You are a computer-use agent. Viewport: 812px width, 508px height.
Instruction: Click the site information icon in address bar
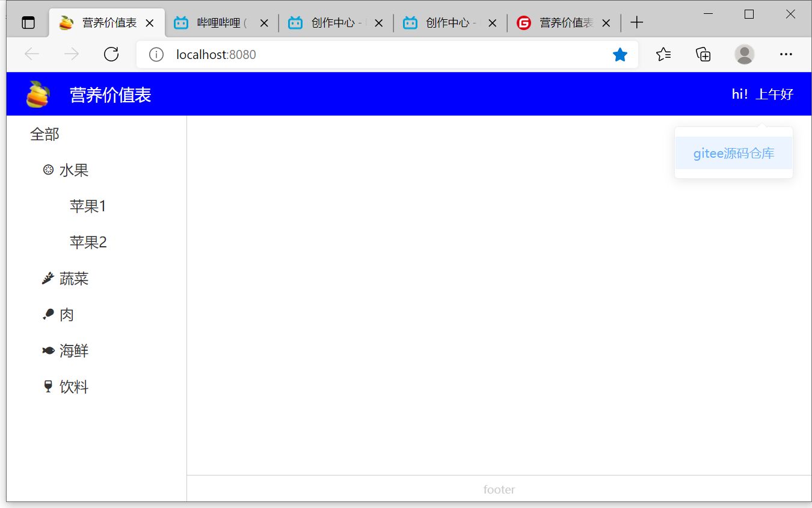[156, 55]
